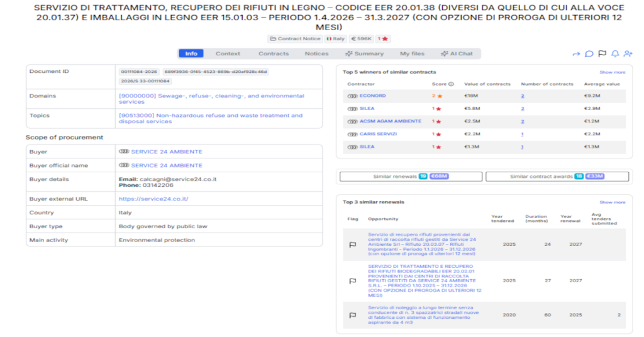Viewport: 644px width, 337px height.
Task: Show more top similar renewals
Action: [613, 202]
